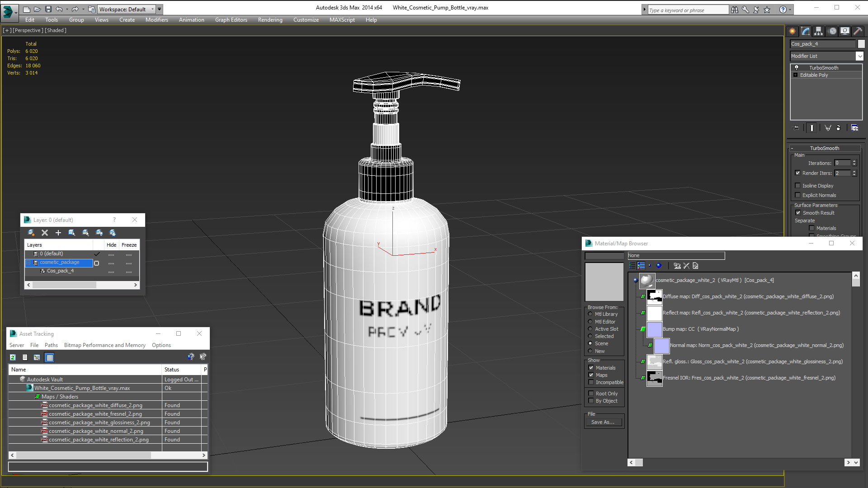868x488 pixels.
Task: Open the Utilities hammer tab
Action: 858,31
